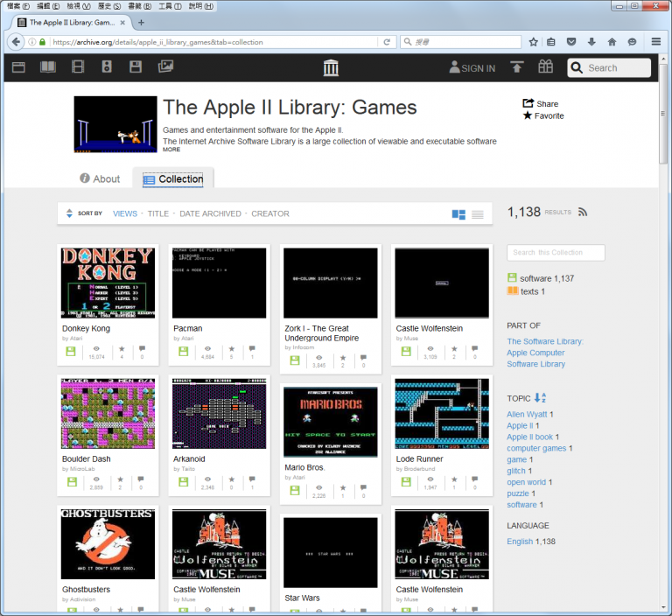Switch to the About tab
The height and width of the screenshot is (616, 672).
(100, 178)
